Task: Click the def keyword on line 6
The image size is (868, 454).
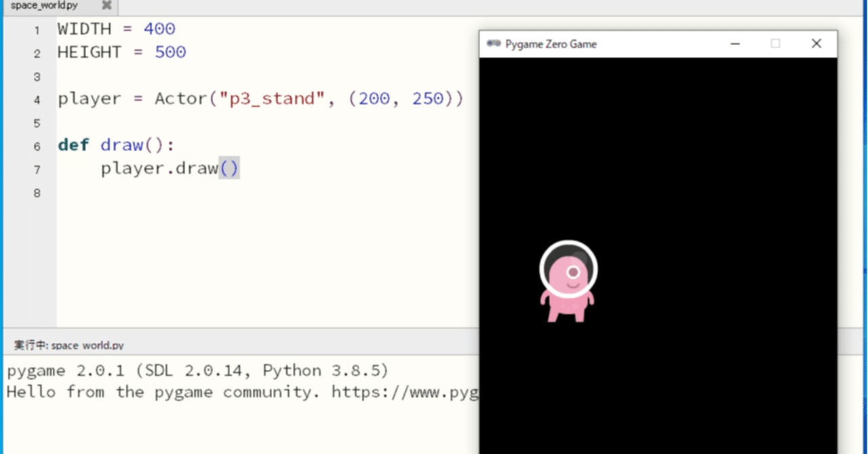Action: (73, 144)
